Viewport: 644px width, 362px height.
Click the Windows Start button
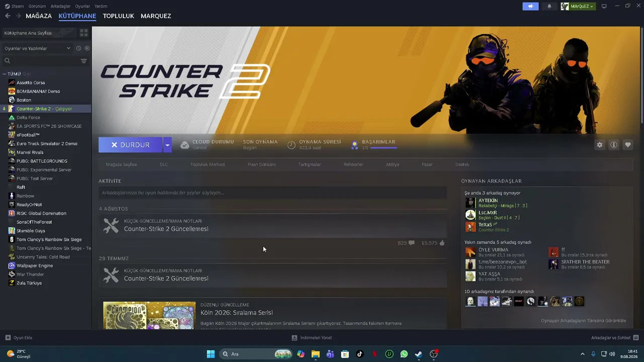click(211, 354)
